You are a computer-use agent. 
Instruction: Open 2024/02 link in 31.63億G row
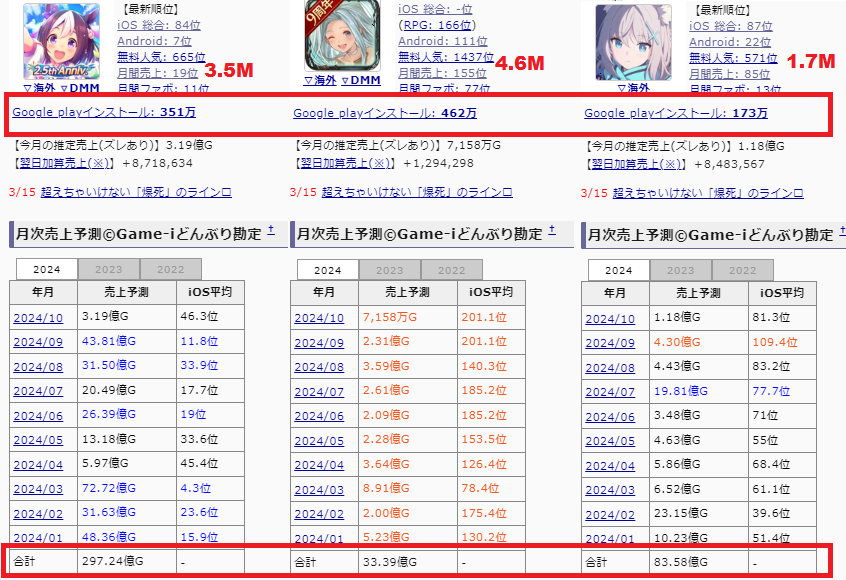[x=38, y=514]
